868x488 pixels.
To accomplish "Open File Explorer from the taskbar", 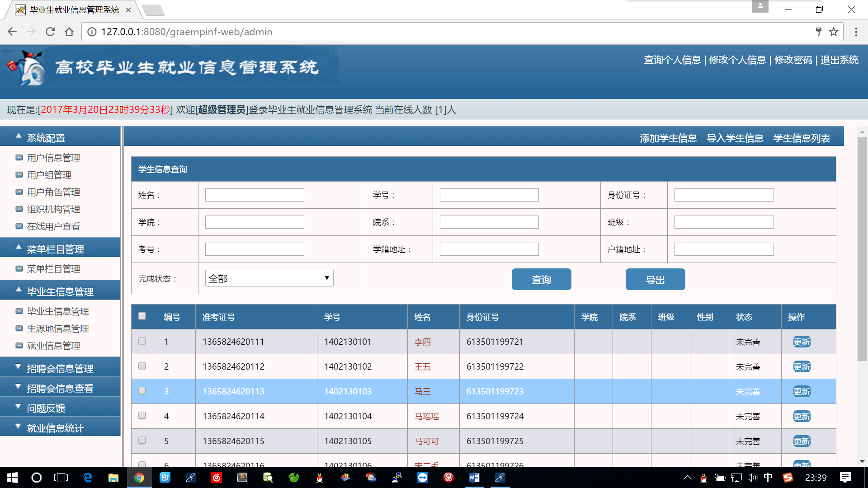I will pos(113,478).
